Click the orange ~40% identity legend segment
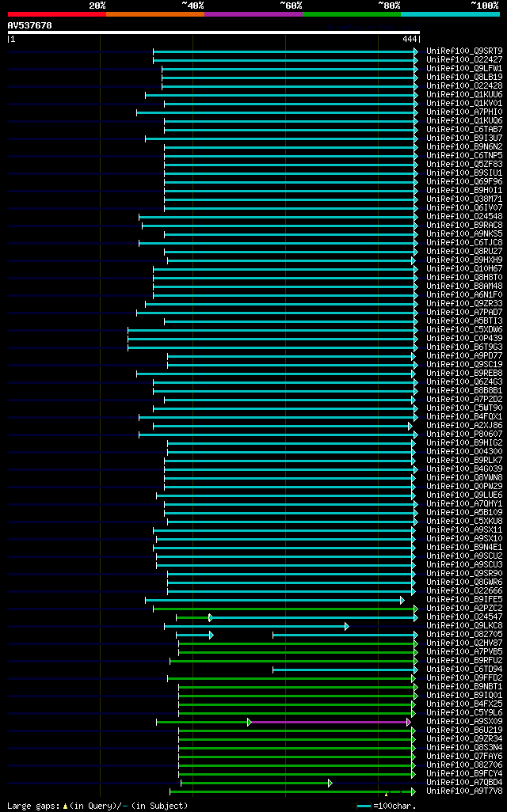The height and width of the screenshot is (812, 507). coord(155,14)
